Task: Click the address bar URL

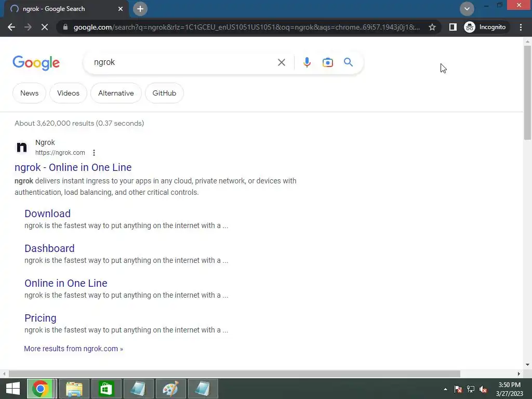Action: point(247,27)
